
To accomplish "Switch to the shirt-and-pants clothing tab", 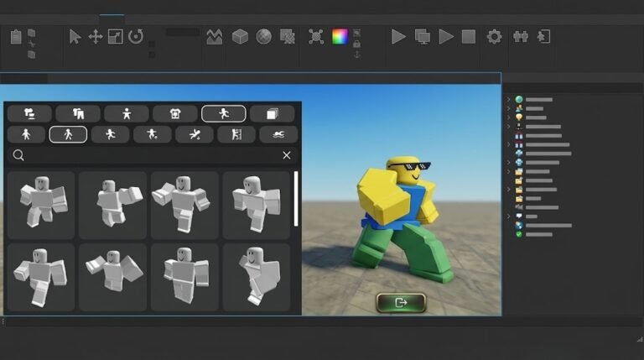I will tap(78, 113).
